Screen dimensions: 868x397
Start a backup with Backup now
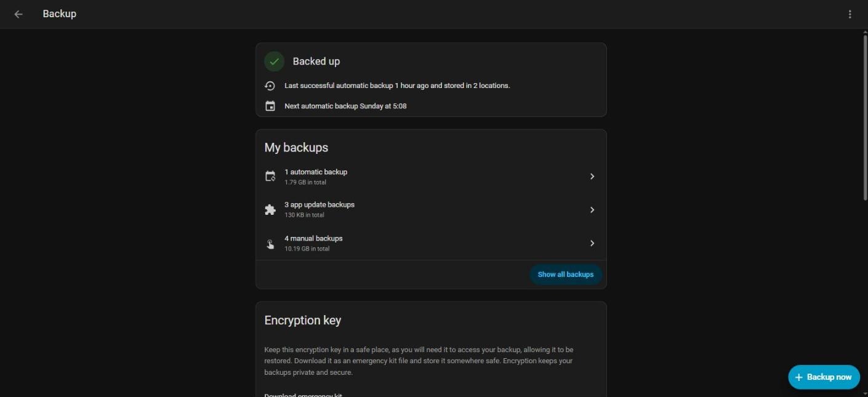[824, 377]
